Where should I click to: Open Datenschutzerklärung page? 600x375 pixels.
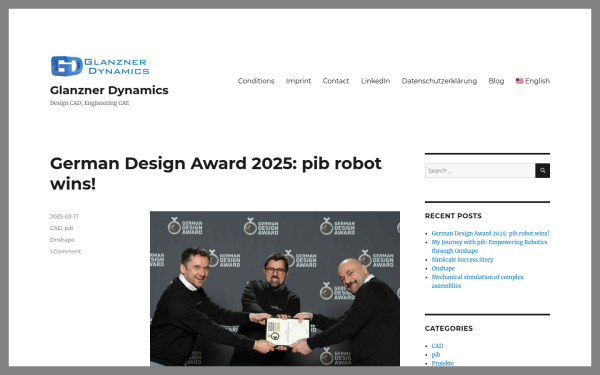point(439,81)
